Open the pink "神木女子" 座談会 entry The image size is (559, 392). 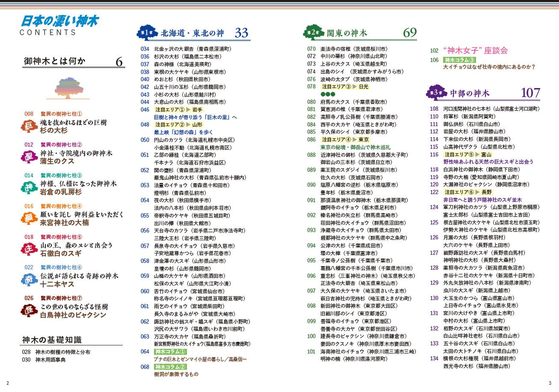point(475,50)
